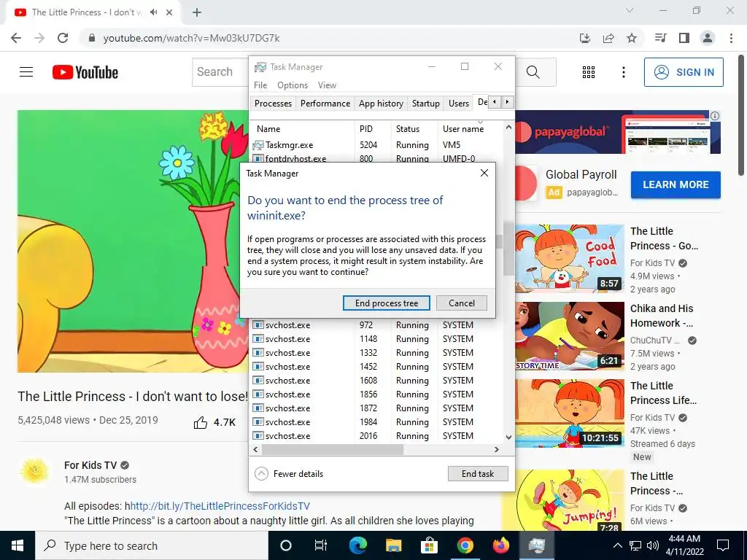
Task: Bookmark page with star icon
Action: 632,38
